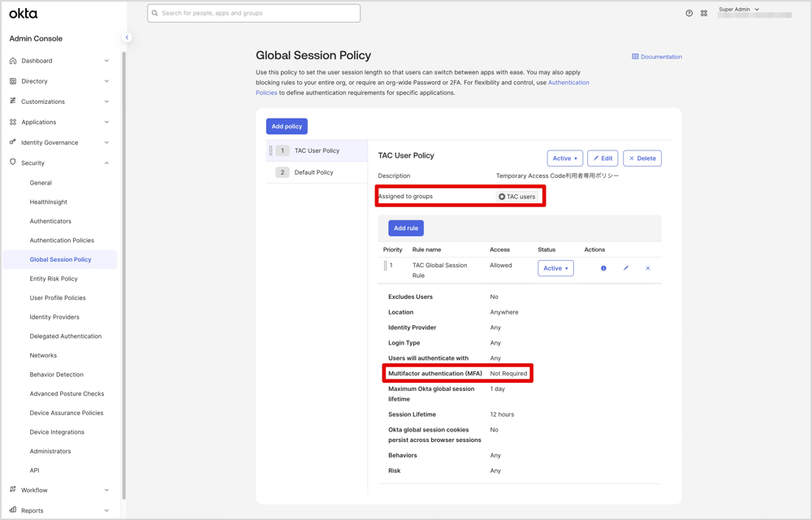The image size is (812, 520).
Task: Open Identity Providers page
Action: (55, 317)
